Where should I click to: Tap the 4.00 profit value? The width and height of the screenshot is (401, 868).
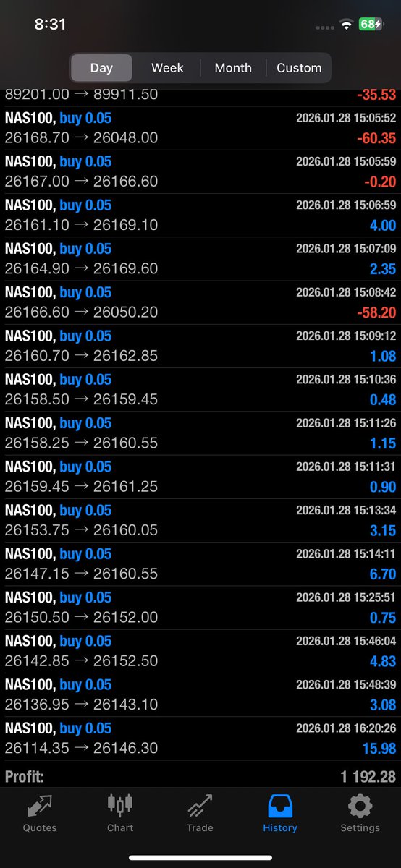click(x=383, y=226)
